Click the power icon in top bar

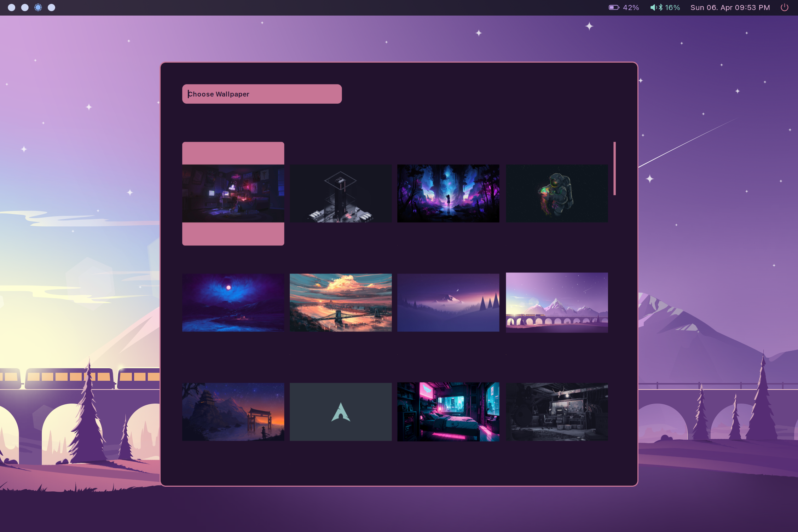pos(784,7)
